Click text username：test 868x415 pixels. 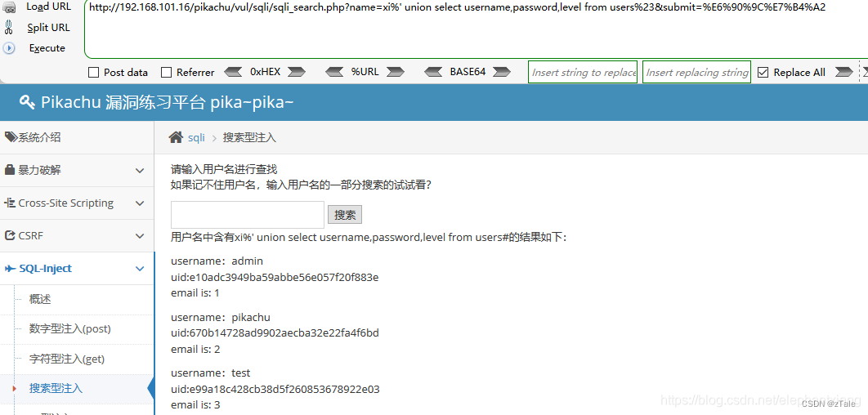210,373
